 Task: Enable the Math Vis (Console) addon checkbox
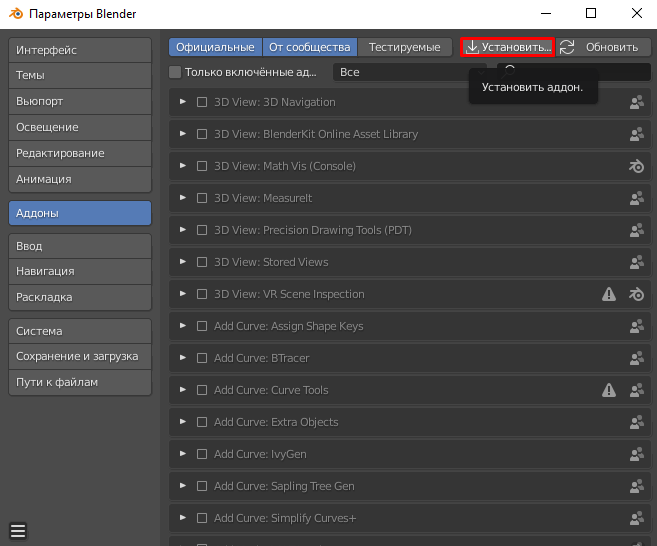click(202, 166)
